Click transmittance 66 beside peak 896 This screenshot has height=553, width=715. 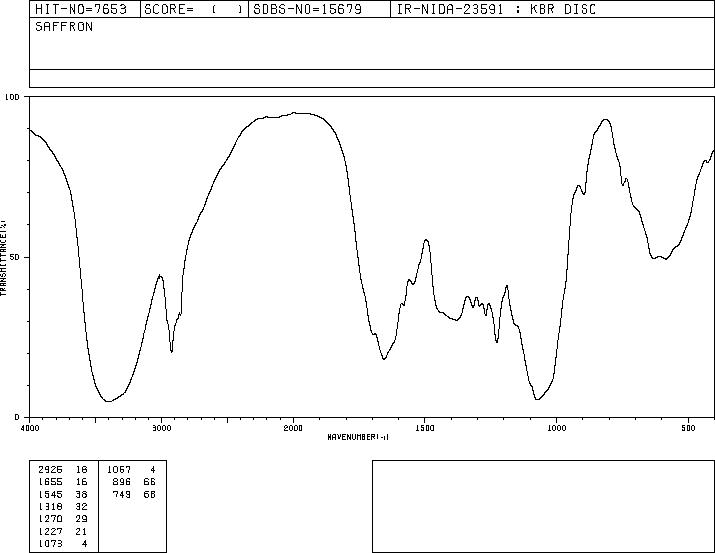150,482
